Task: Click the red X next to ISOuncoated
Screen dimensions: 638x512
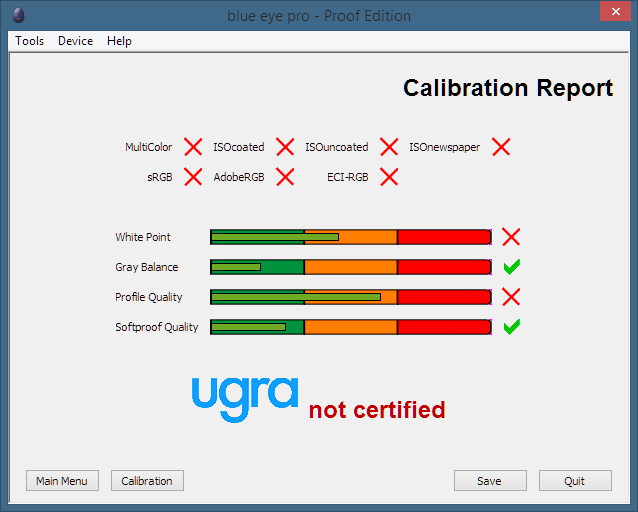Action: (389, 147)
